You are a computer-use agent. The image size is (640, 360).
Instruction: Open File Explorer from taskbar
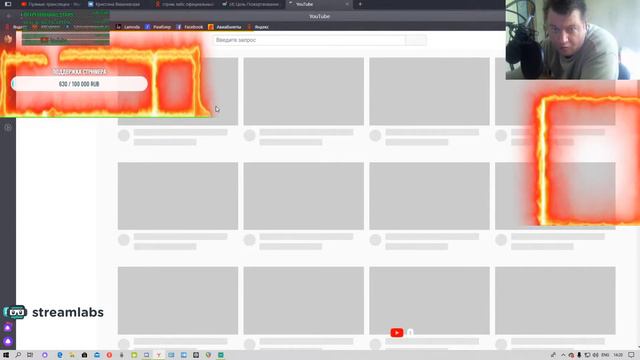coord(72,355)
